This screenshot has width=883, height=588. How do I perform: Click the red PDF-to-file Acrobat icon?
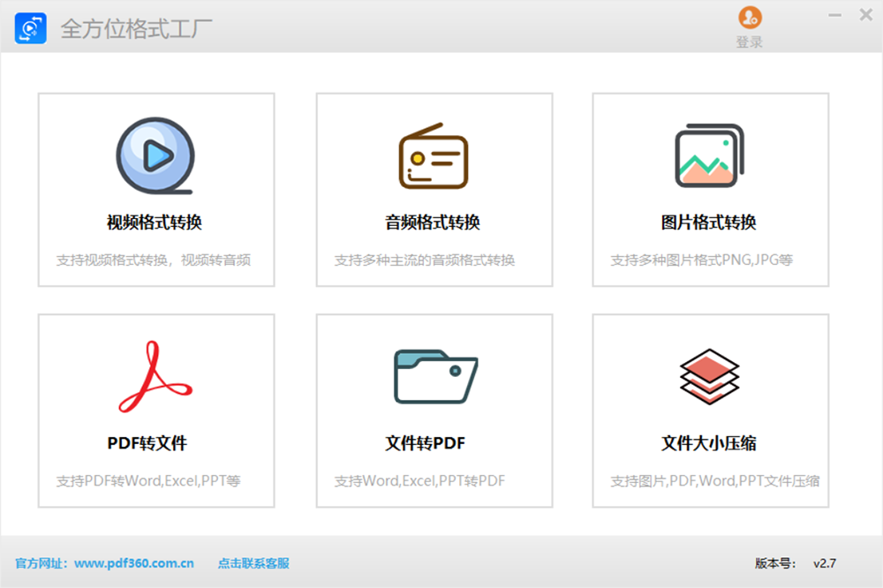point(155,378)
